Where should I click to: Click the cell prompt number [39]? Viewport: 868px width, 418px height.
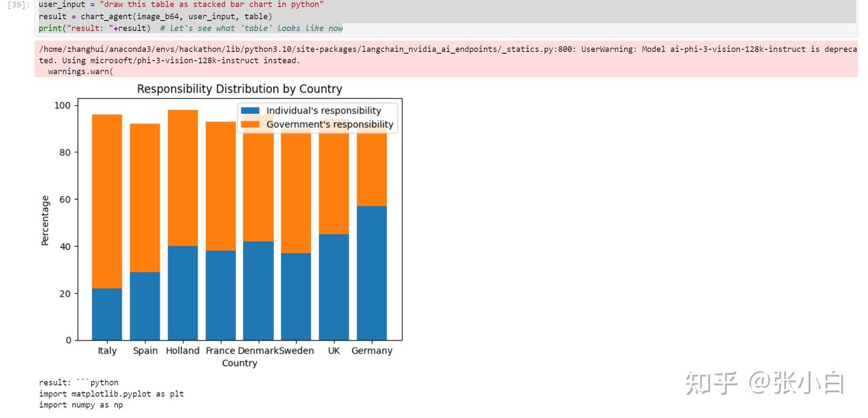(x=17, y=5)
